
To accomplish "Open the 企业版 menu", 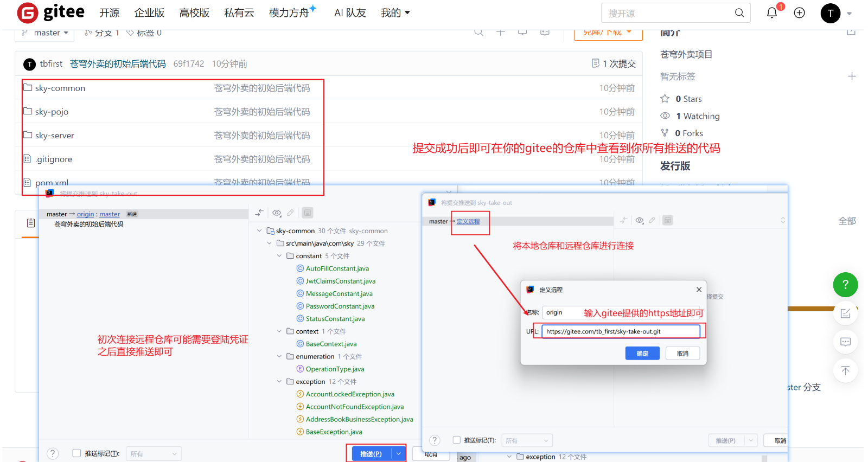I will point(149,13).
